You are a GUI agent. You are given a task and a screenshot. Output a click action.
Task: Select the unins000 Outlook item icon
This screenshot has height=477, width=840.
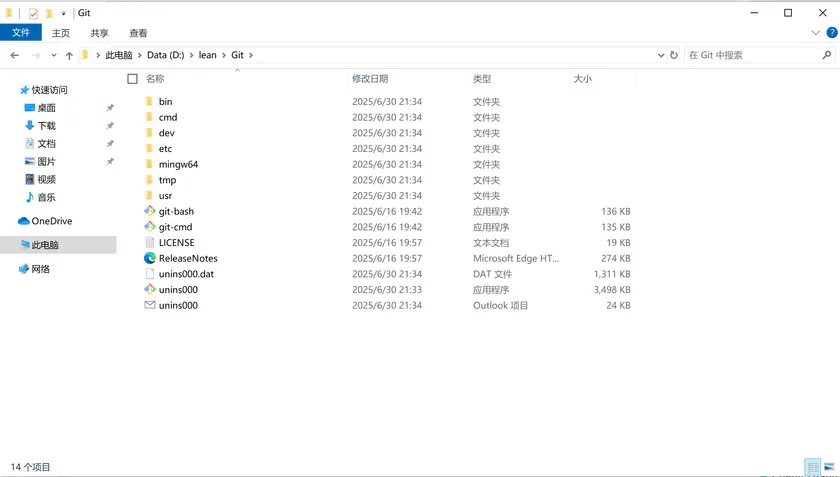pos(150,305)
